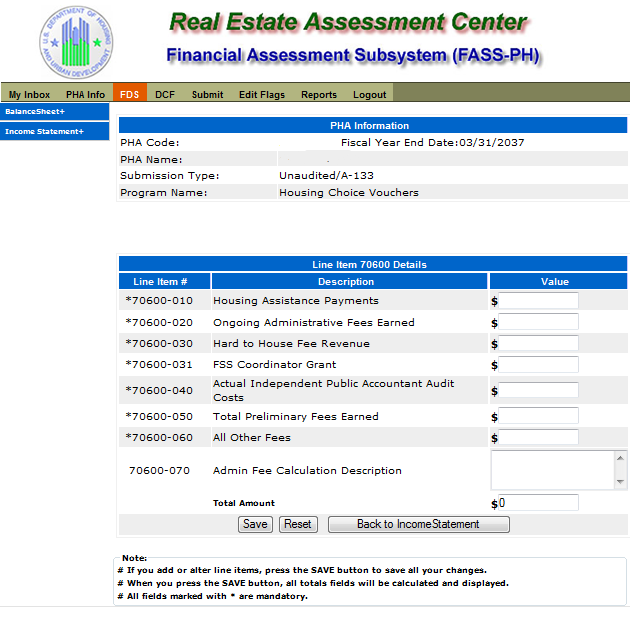This screenshot has height=617, width=633.
Task: Expand the Income Statement+ sidebar section
Action: click(x=54, y=131)
